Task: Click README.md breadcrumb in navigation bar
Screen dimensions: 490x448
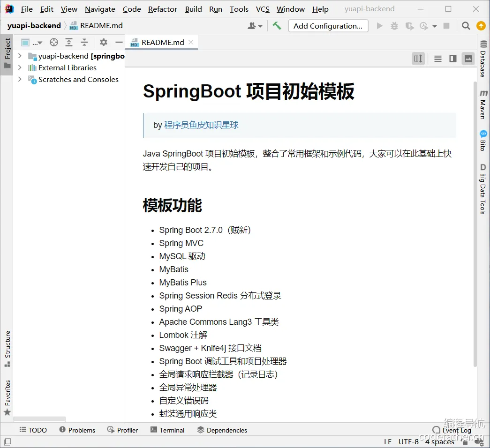Action: tap(97, 26)
